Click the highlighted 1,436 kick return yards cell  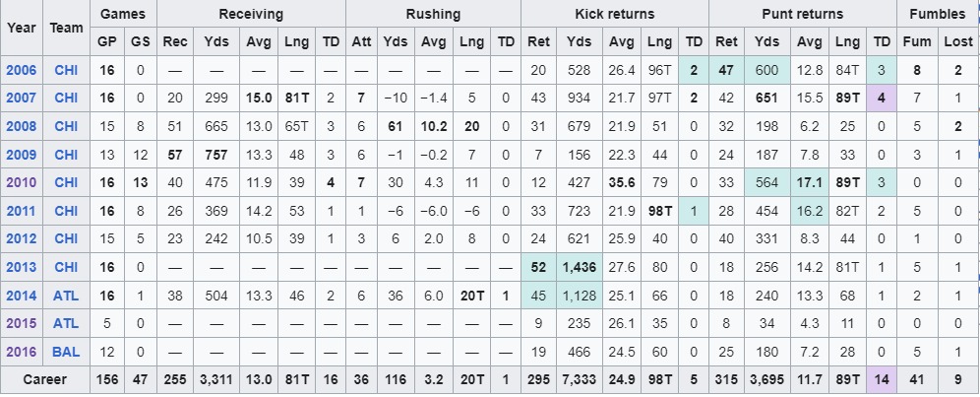579,267
